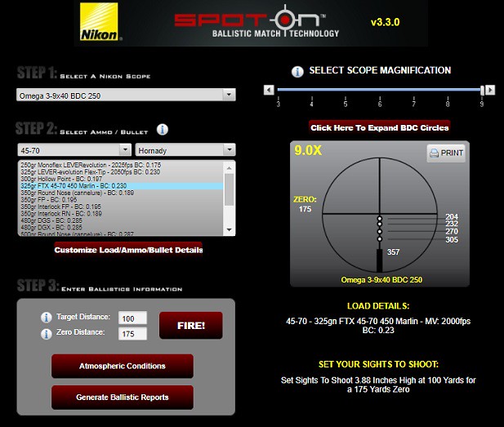This screenshot has width=504, height=427.
Task: Click the 357 yard post label
Action: (x=393, y=252)
